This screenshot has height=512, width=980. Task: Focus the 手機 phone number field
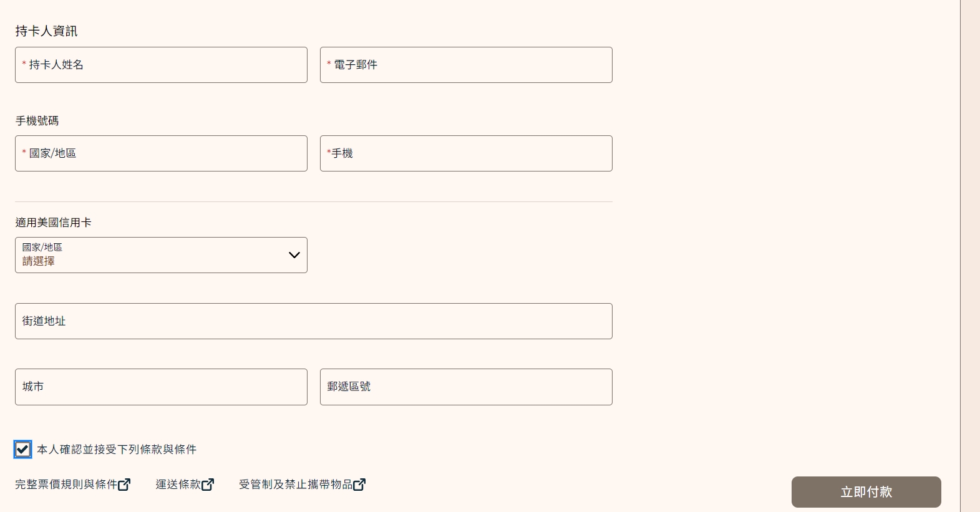(x=465, y=153)
